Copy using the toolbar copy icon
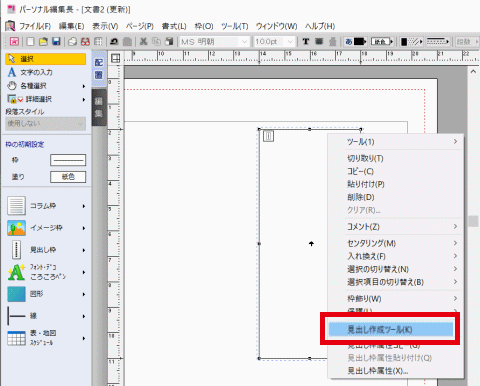Image resolution: width=480 pixels, height=386 pixels. 156,42
